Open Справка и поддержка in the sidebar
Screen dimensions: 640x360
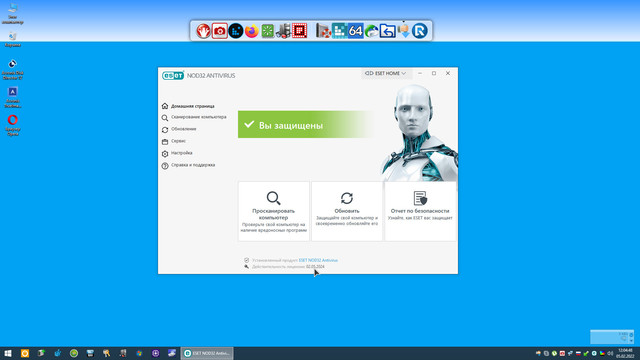click(x=188, y=165)
